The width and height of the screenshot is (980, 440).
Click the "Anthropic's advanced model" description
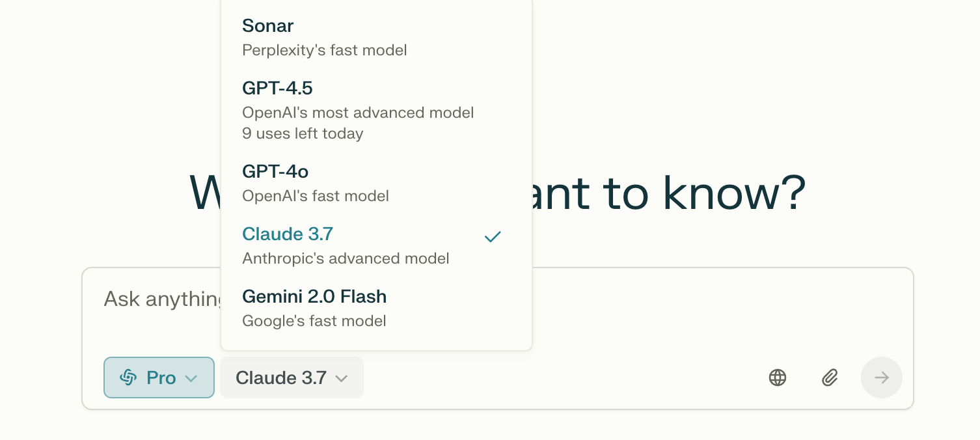pos(346,258)
